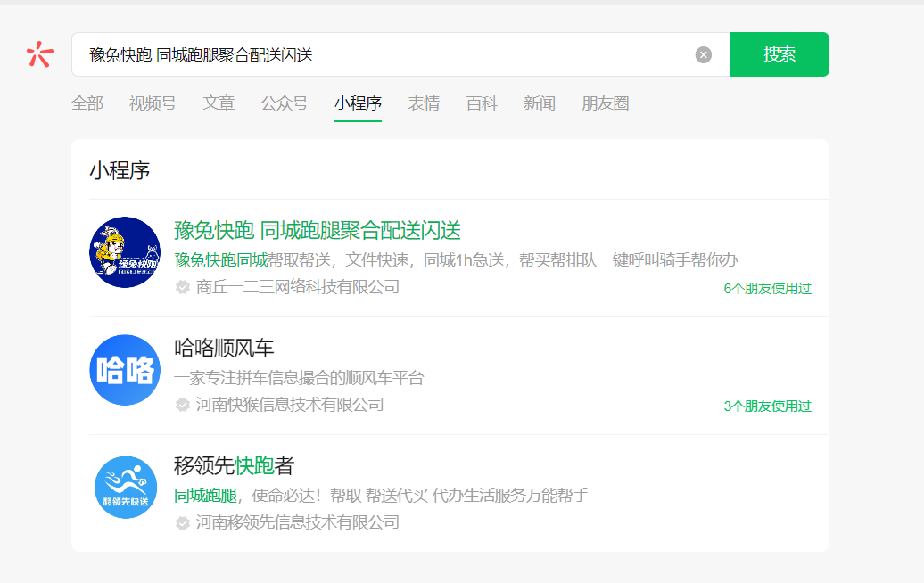Open the 移领先快跑者 result title
Image resolution: width=924 pixels, height=583 pixels.
(234, 466)
